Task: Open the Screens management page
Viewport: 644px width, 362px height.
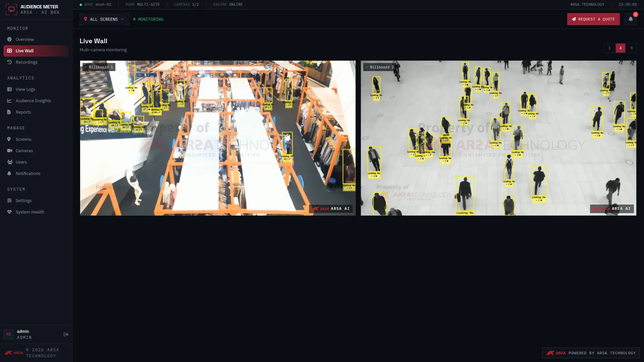Action: [x=36, y=139]
